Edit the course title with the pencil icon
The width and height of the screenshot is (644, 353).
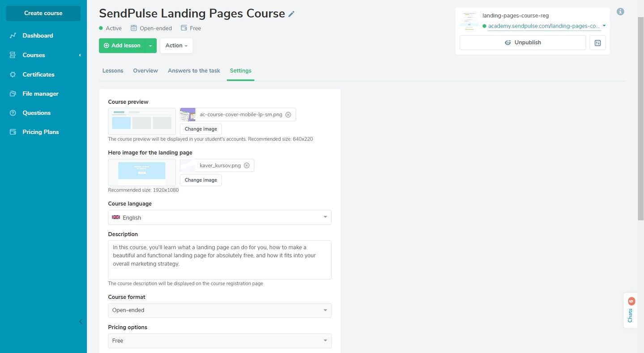(291, 14)
